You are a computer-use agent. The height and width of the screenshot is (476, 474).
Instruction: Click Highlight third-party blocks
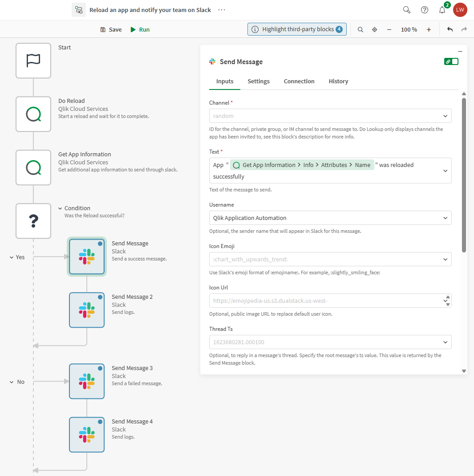[x=297, y=29]
